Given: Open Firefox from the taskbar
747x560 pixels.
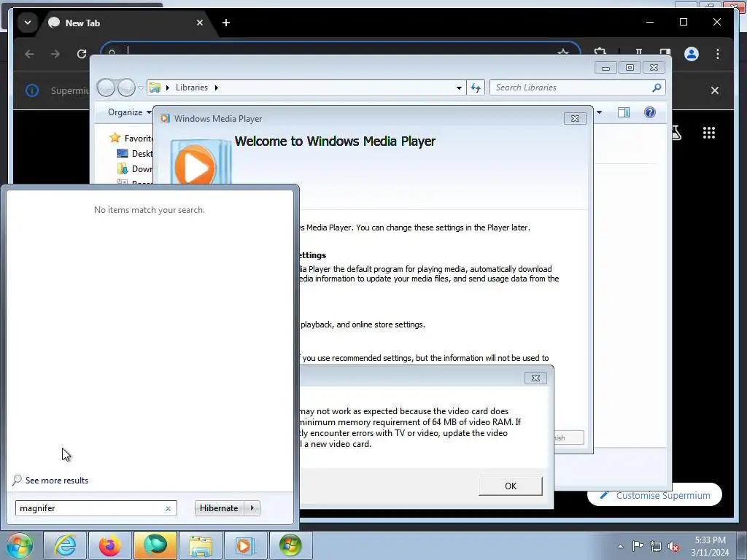Looking at the screenshot, I should [109, 545].
